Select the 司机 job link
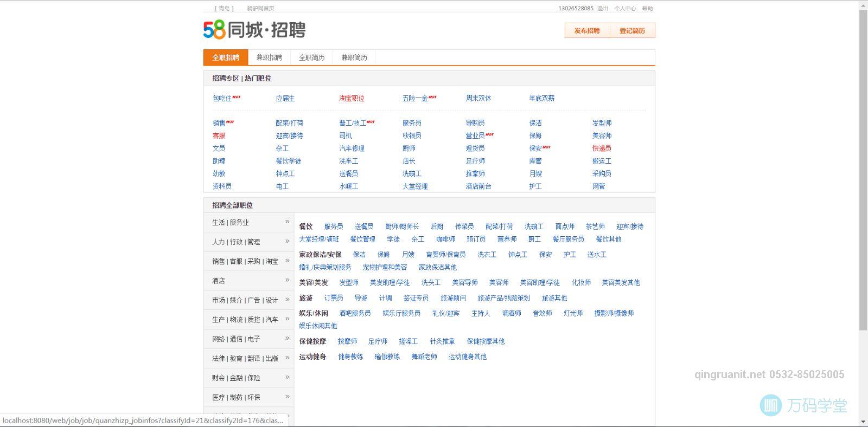Viewport: 868px width, 427px height. (346, 136)
